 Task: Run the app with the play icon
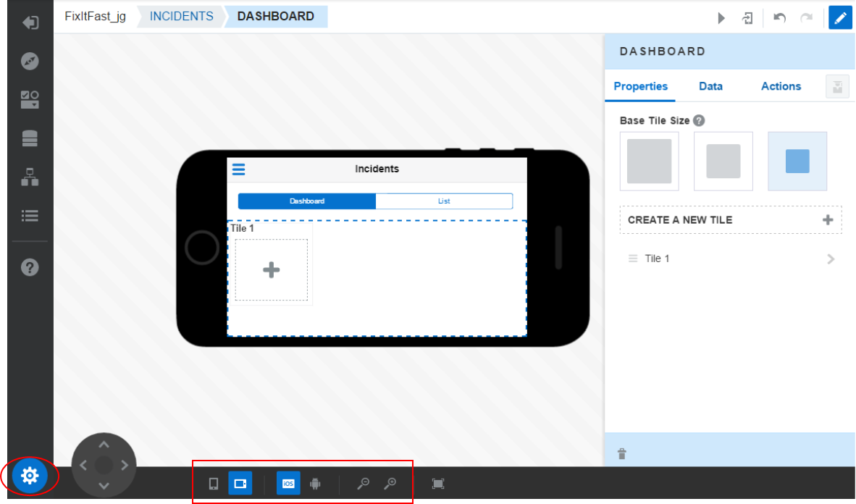721,18
